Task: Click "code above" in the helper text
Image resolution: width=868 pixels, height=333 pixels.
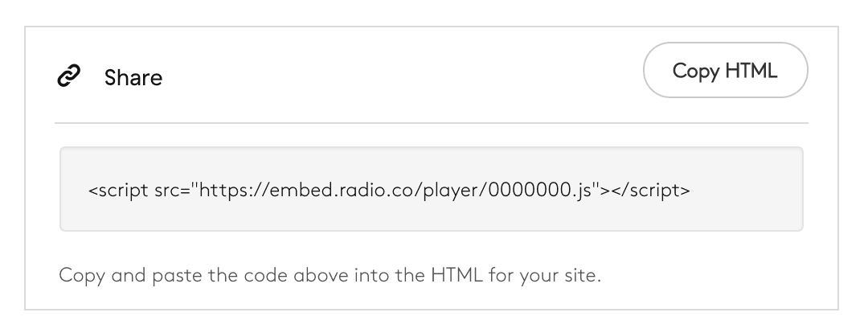Action: [263, 276]
